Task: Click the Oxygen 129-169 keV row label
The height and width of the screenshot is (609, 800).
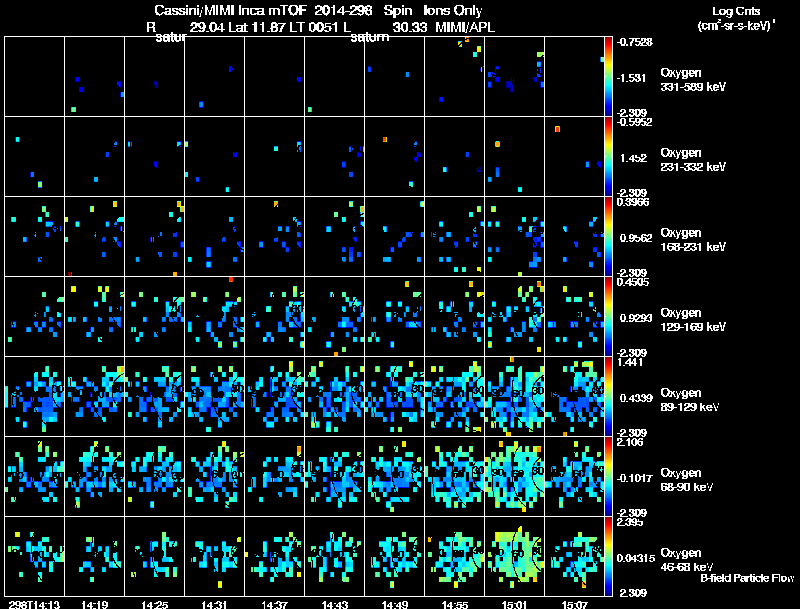Action: point(692,318)
